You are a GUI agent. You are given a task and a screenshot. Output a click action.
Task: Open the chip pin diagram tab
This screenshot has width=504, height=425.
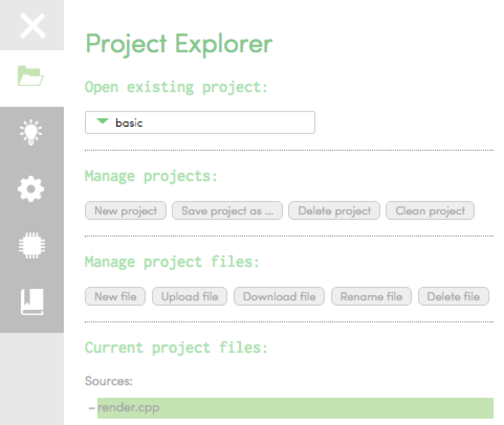31,245
